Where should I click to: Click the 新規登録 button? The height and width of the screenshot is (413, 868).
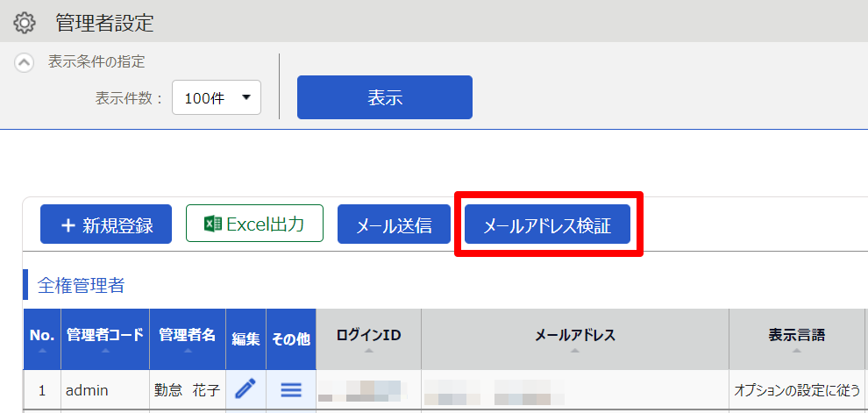coord(106,224)
